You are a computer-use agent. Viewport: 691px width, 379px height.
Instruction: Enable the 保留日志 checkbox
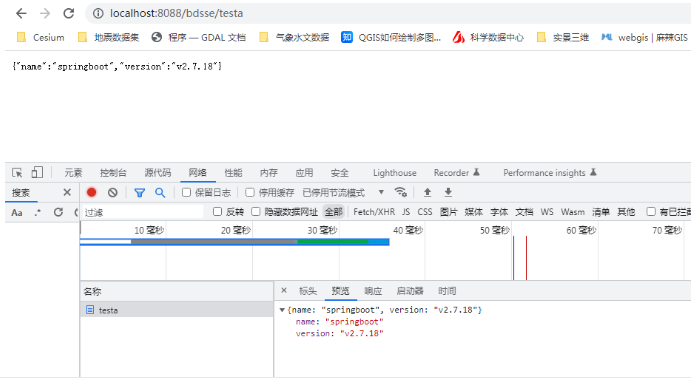pyautogui.click(x=186, y=193)
